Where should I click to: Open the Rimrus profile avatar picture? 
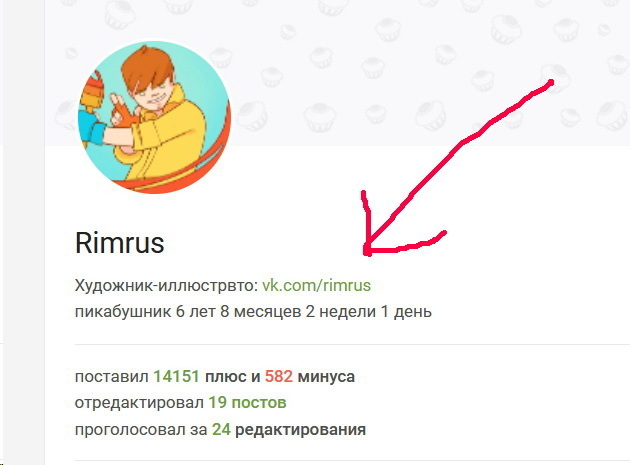click(x=154, y=117)
